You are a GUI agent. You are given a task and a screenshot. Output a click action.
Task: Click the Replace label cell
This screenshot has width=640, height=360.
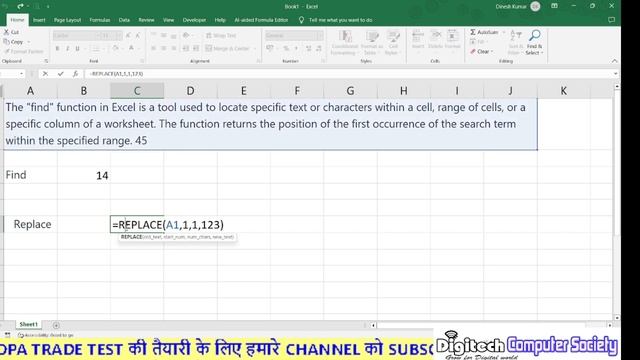[31, 224]
